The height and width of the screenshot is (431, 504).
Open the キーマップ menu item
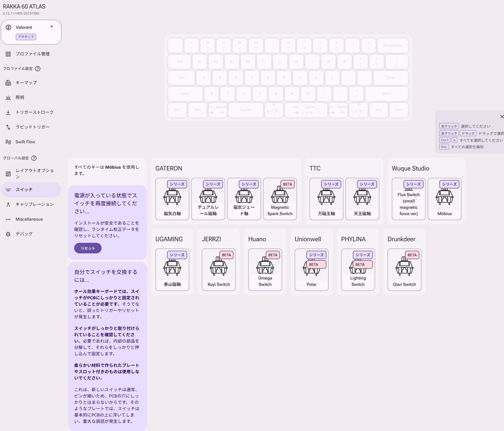(31, 83)
